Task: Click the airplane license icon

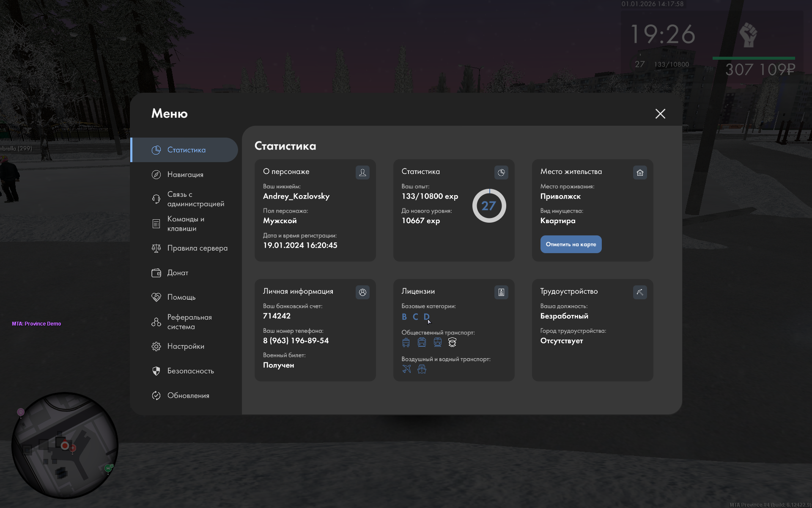Action: (x=406, y=369)
